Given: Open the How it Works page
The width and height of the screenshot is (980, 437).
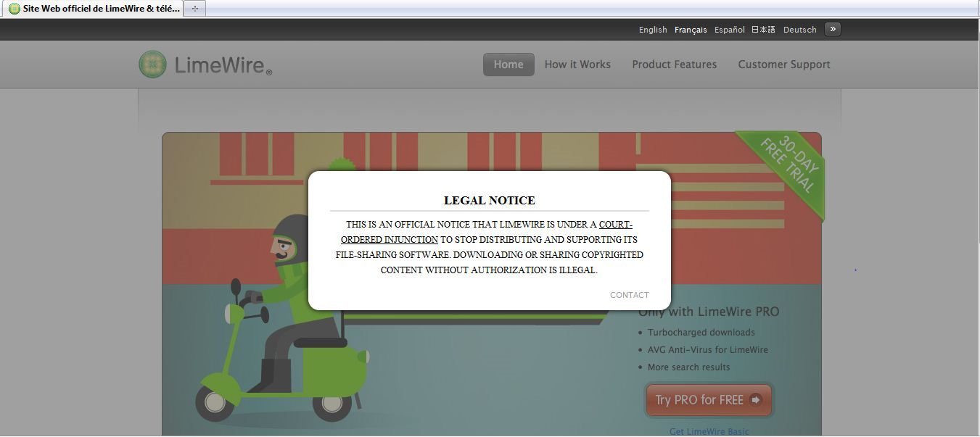Looking at the screenshot, I should coord(577,64).
